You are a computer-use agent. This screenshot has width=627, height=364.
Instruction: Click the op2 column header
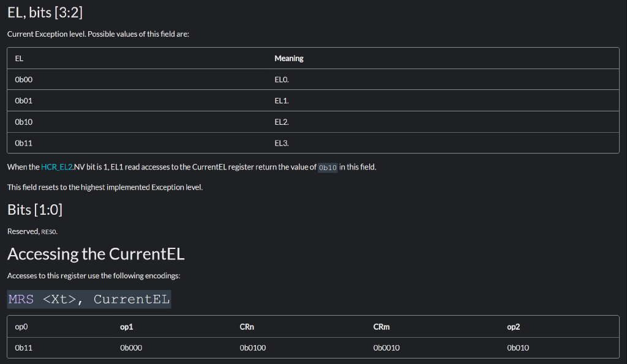[514, 327]
